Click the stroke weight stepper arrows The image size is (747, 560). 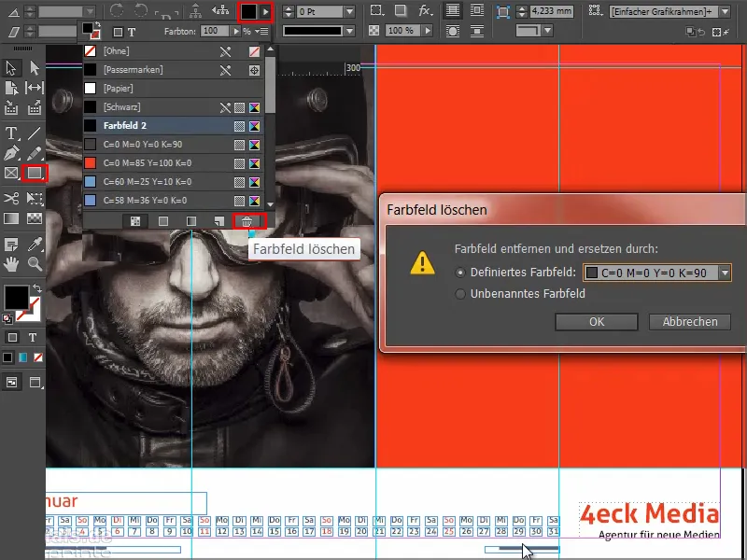click(x=289, y=11)
